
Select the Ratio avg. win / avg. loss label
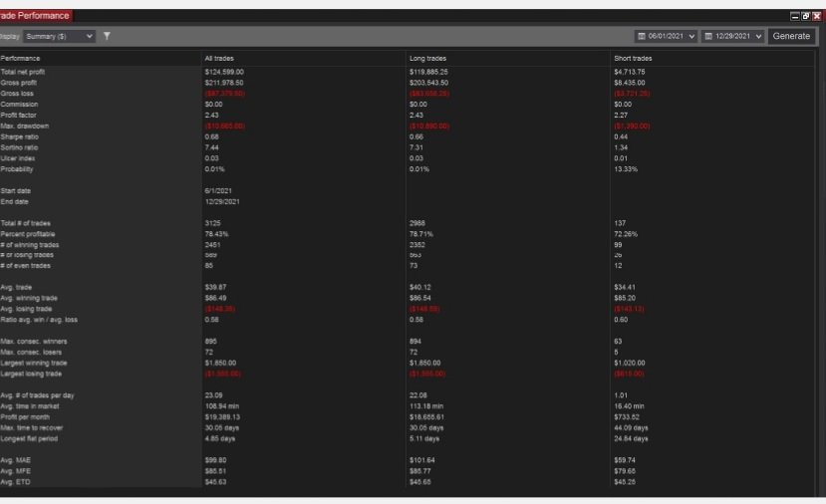tap(39, 320)
